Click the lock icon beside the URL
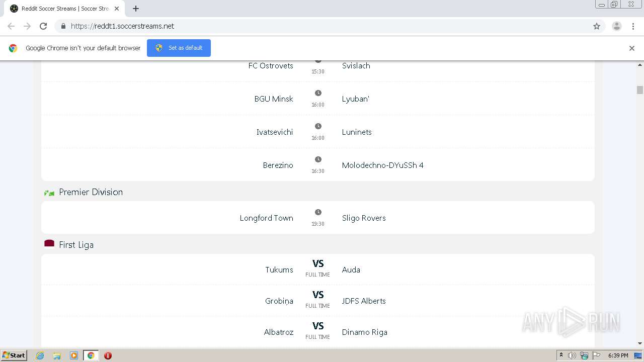 click(x=63, y=26)
